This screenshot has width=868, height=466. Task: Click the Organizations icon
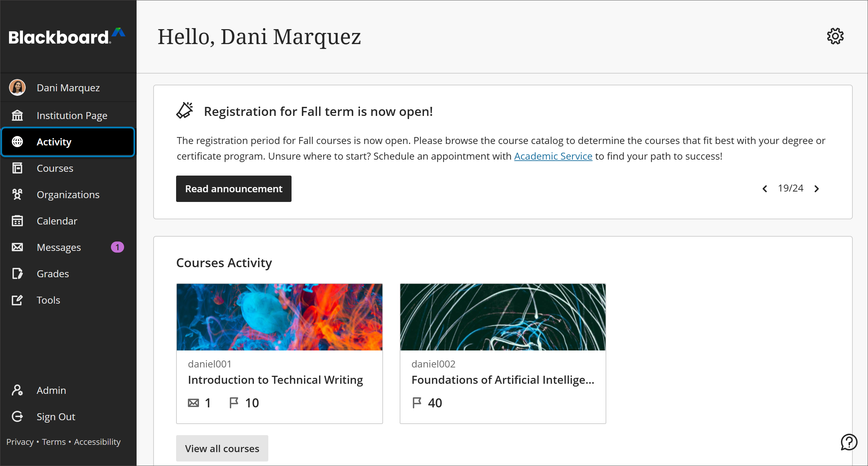[x=18, y=194]
